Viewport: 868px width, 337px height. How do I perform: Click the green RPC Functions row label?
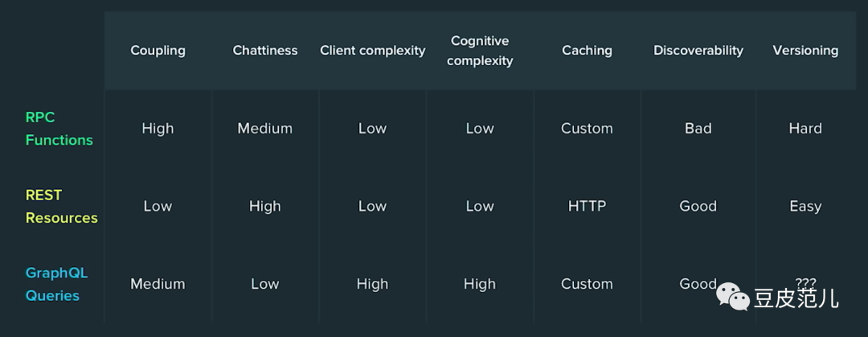click(59, 129)
